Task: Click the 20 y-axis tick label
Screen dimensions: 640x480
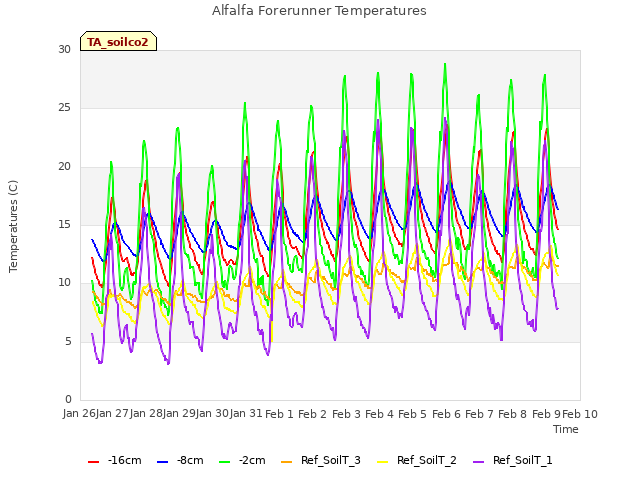Action: point(64,167)
